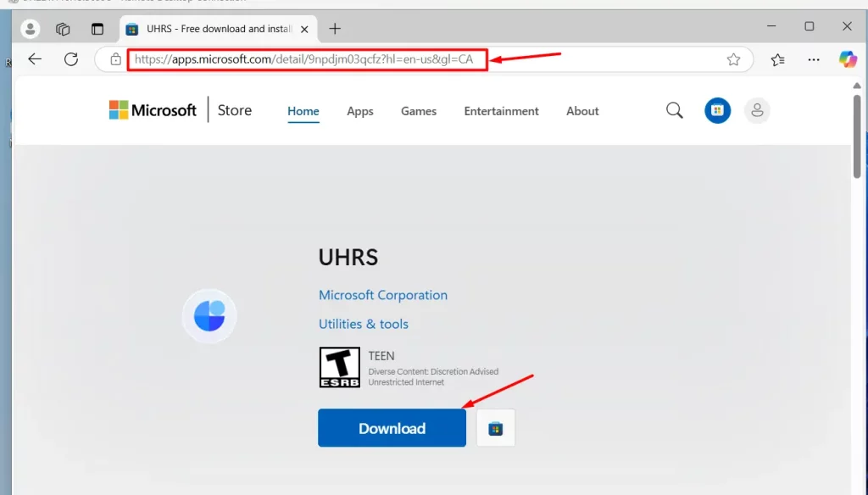Open the tab actions workspaces icon
868x495 pixels.
pyautogui.click(x=63, y=29)
